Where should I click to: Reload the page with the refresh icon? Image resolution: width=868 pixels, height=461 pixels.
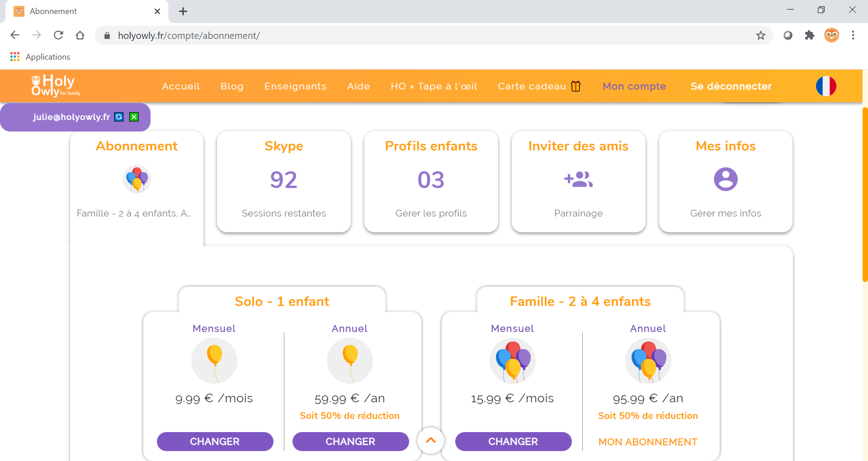point(58,35)
